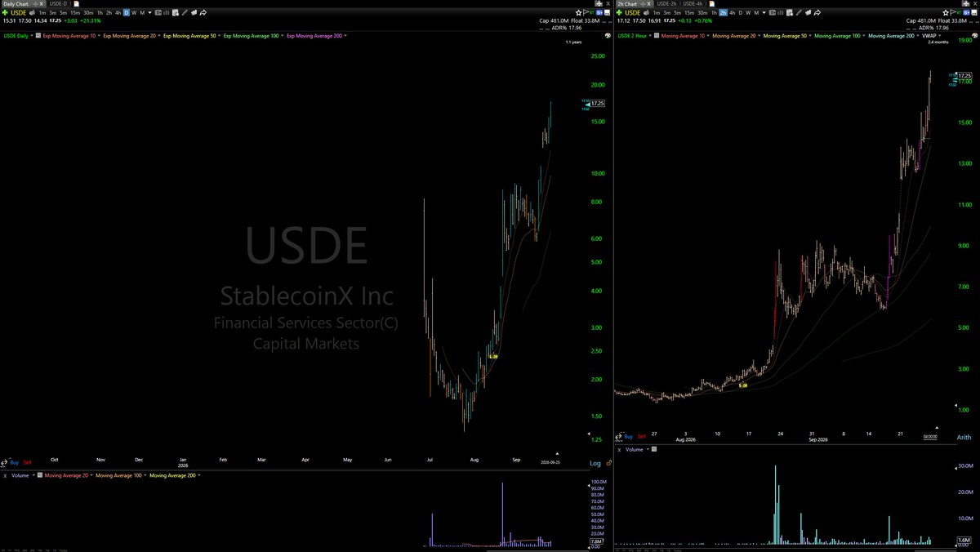Click the new tab page icon after USDE-D tab

pos(77,4)
